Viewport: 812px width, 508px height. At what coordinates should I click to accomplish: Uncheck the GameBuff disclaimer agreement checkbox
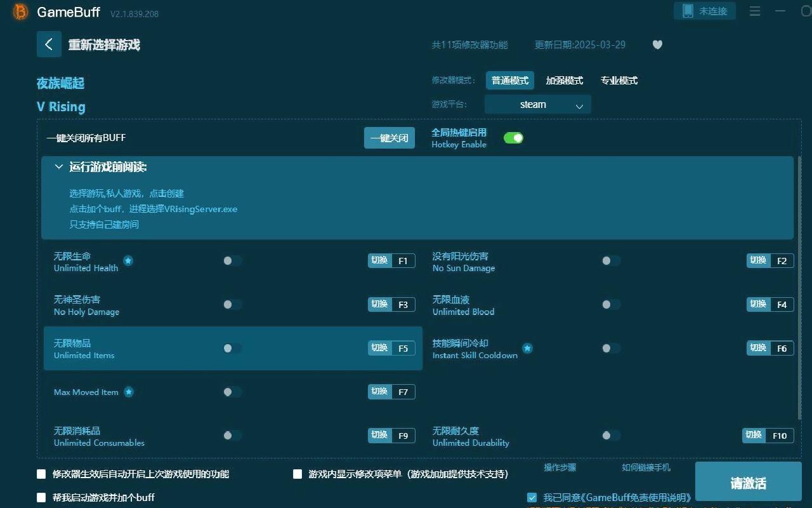coord(532,497)
